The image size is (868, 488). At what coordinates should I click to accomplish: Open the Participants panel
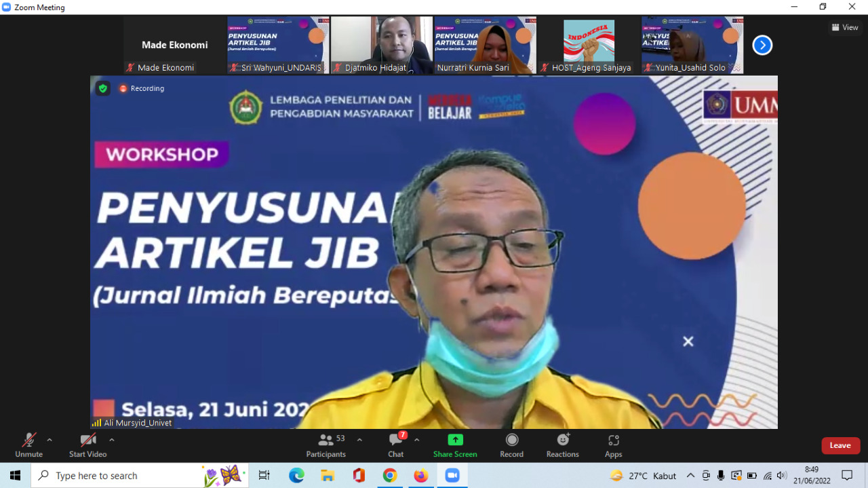(x=326, y=445)
